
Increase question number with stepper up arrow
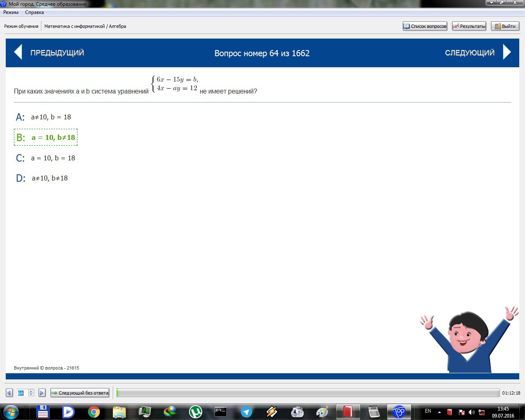click(x=31, y=391)
